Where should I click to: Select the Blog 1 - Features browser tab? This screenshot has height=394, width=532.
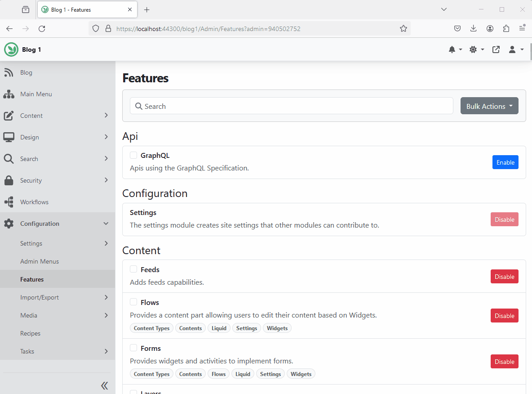tap(87, 9)
